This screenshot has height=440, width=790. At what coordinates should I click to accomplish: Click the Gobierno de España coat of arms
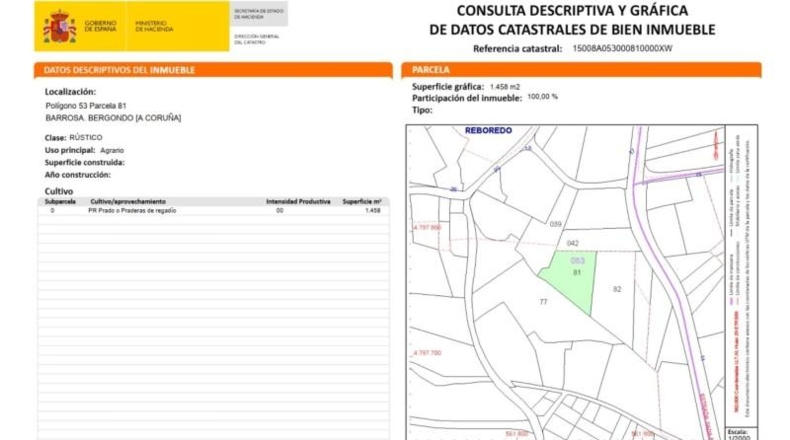[59, 26]
